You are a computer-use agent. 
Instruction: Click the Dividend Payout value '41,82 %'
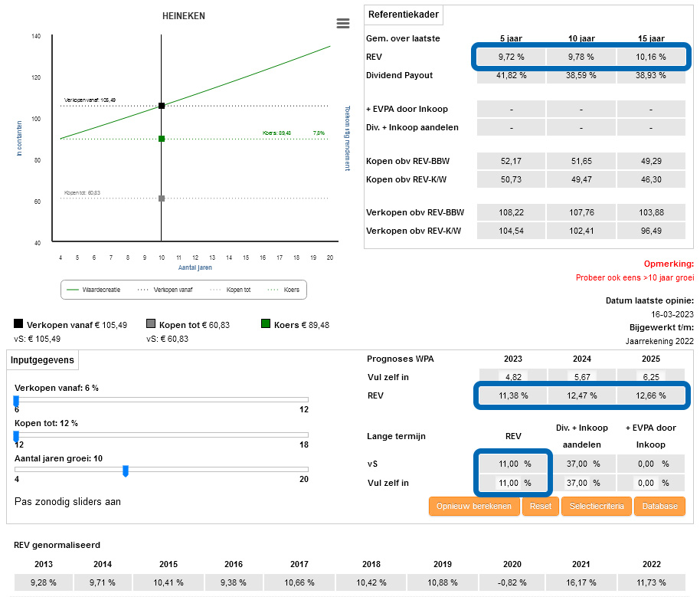pyautogui.click(x=511, y=75)
